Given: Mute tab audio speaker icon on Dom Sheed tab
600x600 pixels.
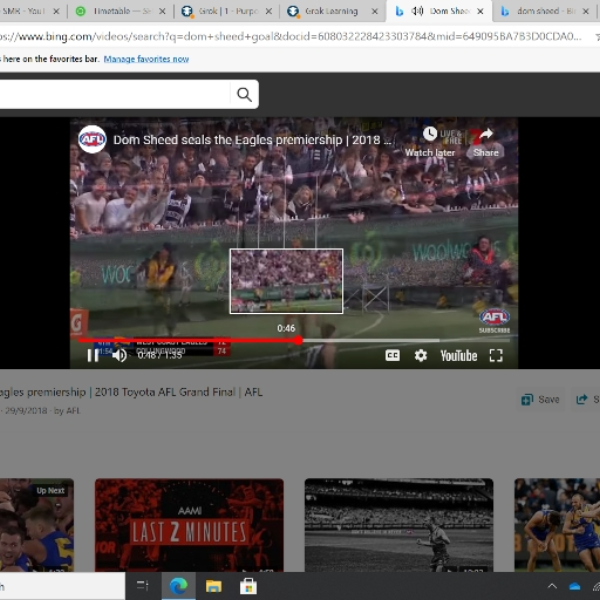Looking at the screenshot, I should (x=417, y=11).
